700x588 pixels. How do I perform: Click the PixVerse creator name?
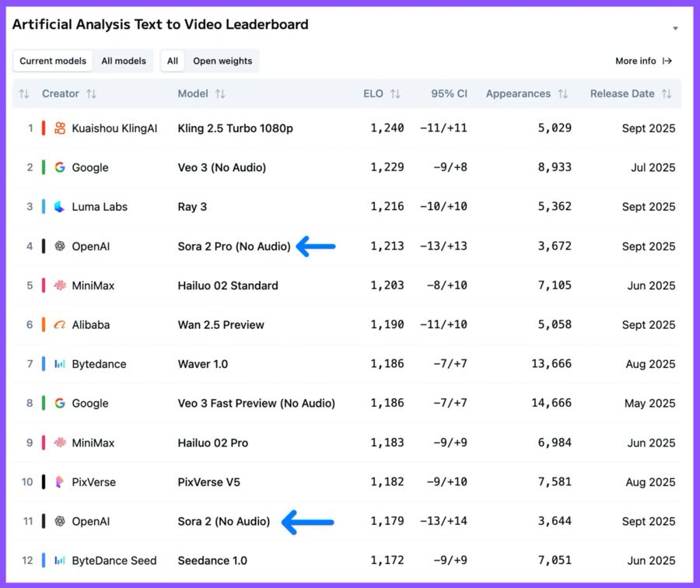(94, 482)
